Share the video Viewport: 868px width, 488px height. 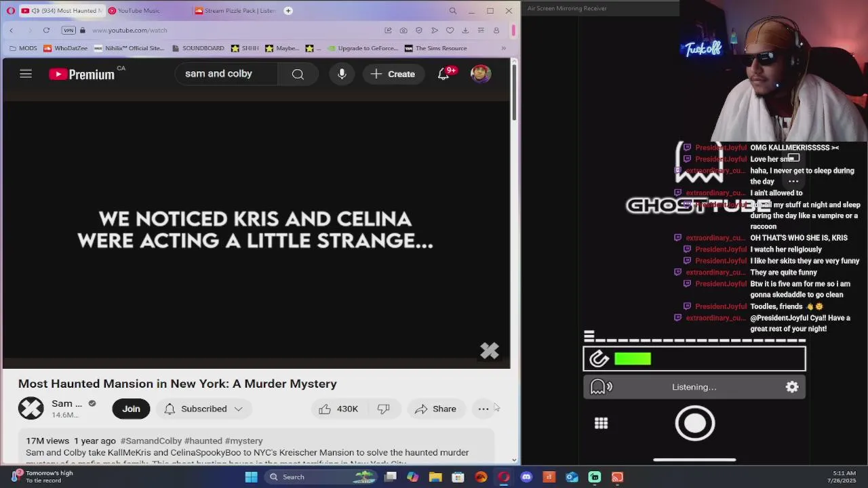point(435,409)
